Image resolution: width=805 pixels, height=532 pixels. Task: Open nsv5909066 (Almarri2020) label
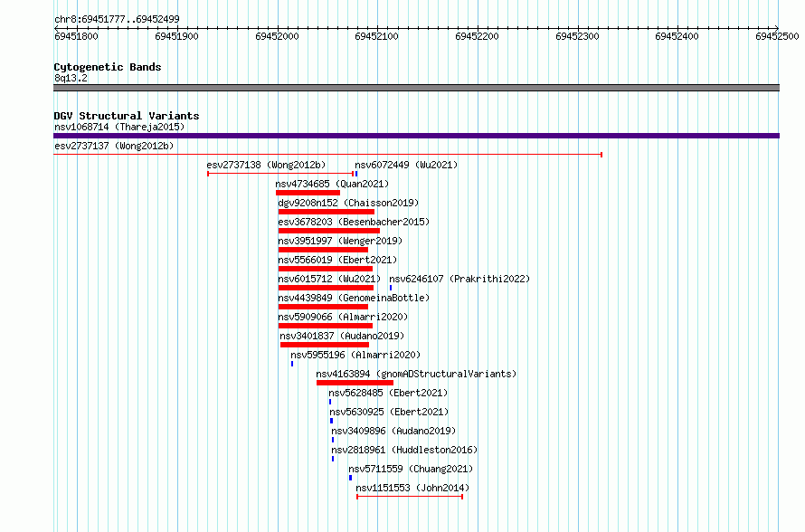pyautogui.click(x=343, y=317)
